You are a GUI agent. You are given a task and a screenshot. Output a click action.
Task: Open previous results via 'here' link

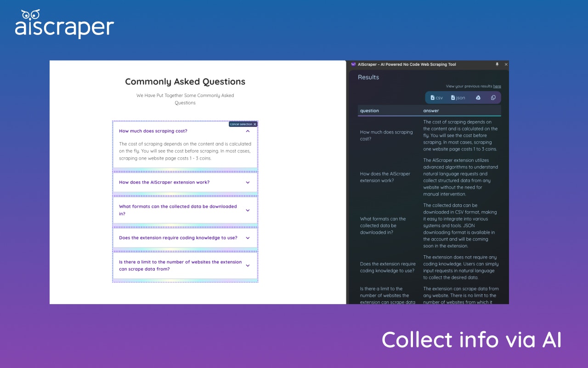(497, 86)
